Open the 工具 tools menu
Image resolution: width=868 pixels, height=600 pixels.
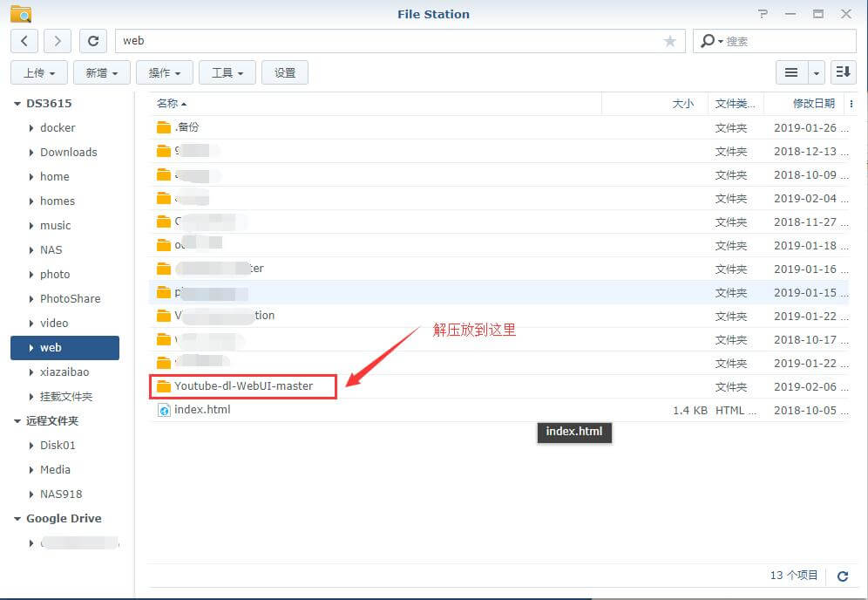coord(227,72)
